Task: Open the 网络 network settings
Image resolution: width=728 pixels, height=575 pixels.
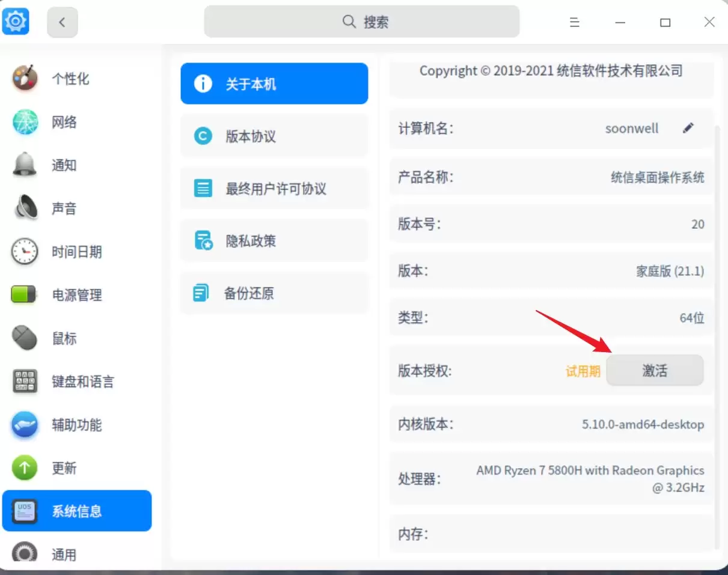Action: (x=64, y=122)
